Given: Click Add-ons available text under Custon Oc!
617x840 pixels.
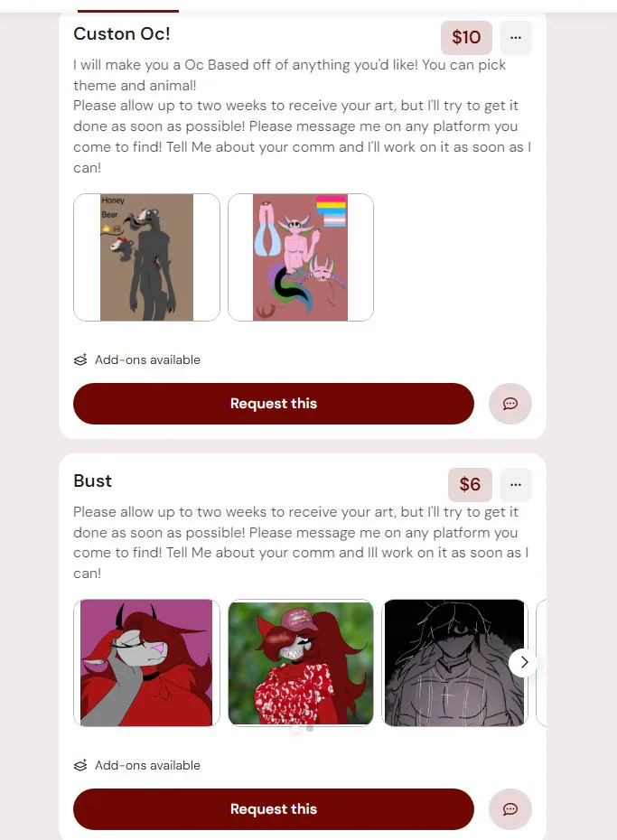Looking at the screenshot, I should pyautogui.click(x=148, y=360).
